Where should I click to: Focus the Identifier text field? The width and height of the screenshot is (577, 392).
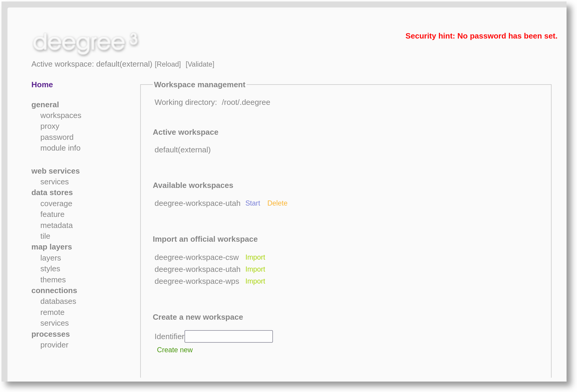(228, 336)
